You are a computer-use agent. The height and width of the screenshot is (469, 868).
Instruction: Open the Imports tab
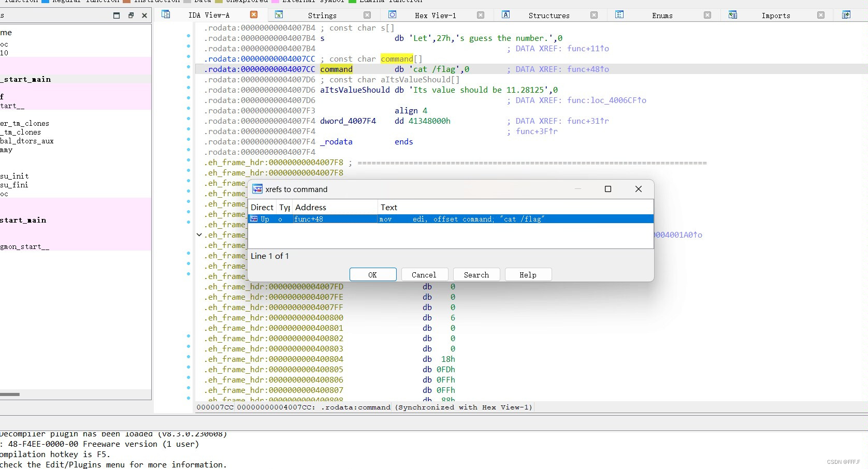[x=776, y=16]
